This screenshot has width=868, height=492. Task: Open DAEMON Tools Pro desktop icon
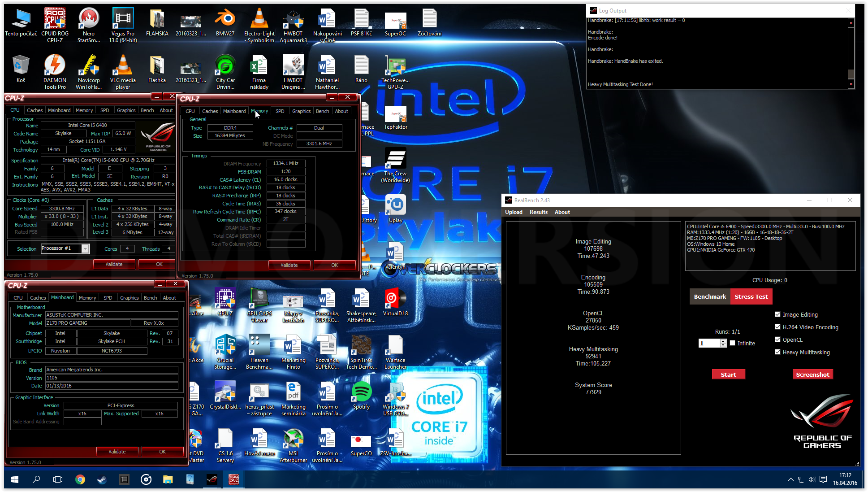55,72
